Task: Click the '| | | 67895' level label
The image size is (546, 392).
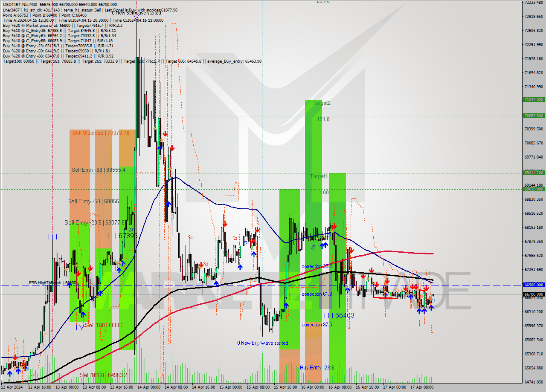Action: point(122,235)
